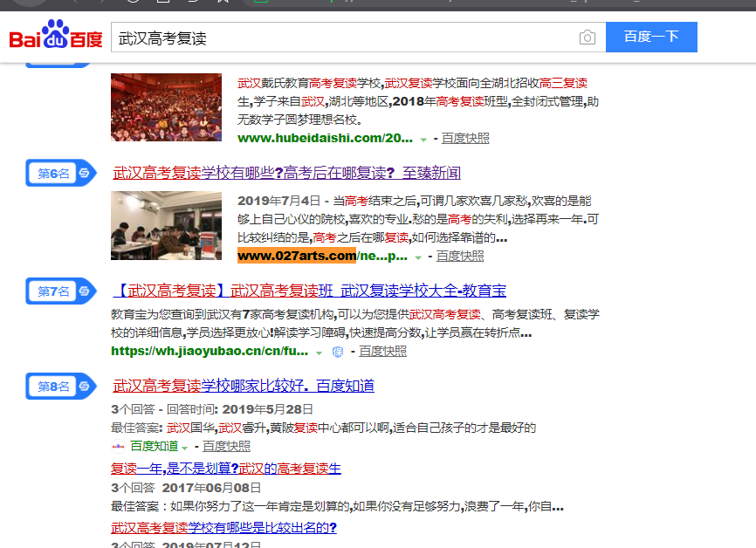Open crowded auditorium thumbnail image
The width and height of the screenshot is (756, 548).
click(x=167, y=107)
